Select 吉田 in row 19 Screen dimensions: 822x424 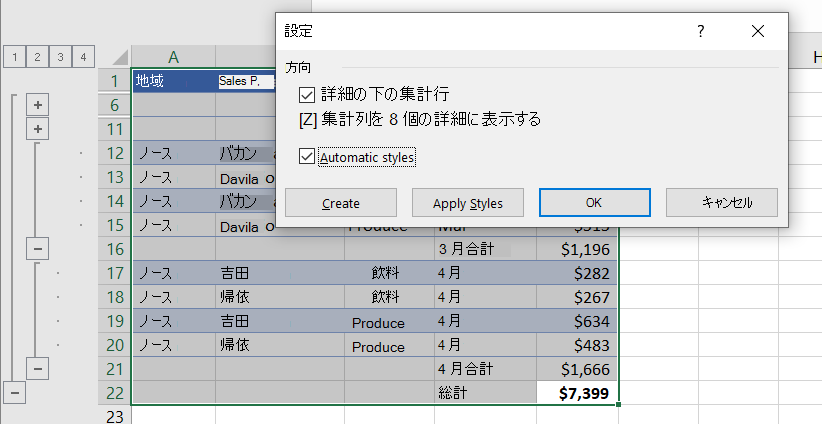point(280,321)
